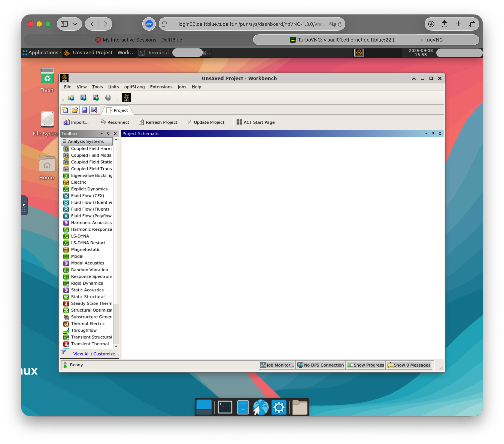
Task: Open the File menu
Action: (x=68, y=87)
